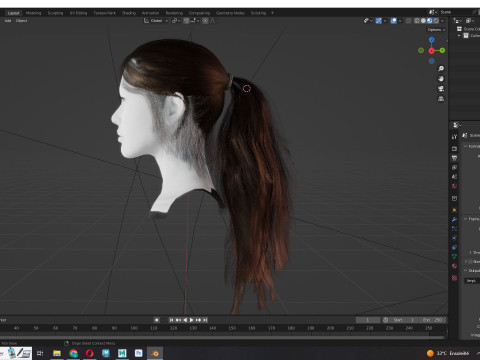The image size is (480, 360).
Task: Open the Modifiers wrench tab
Action: [x=454, y=219]
